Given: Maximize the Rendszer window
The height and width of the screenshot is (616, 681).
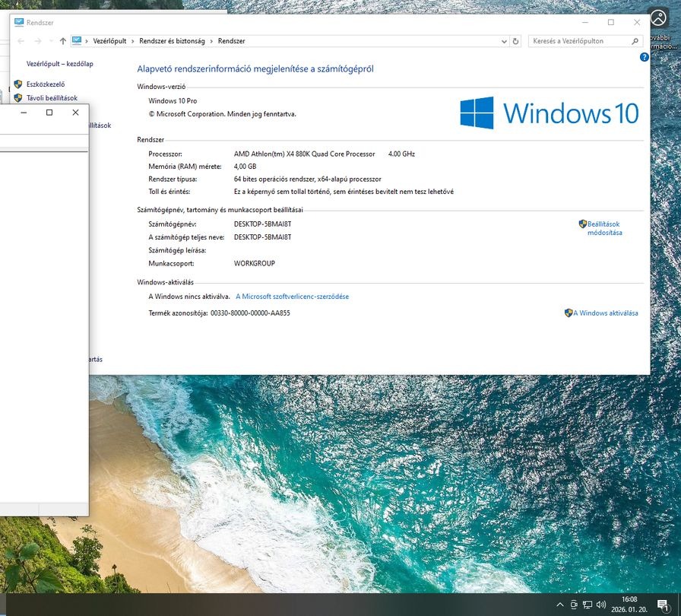Looking at the screenshot, I should [x=611, y=22].
